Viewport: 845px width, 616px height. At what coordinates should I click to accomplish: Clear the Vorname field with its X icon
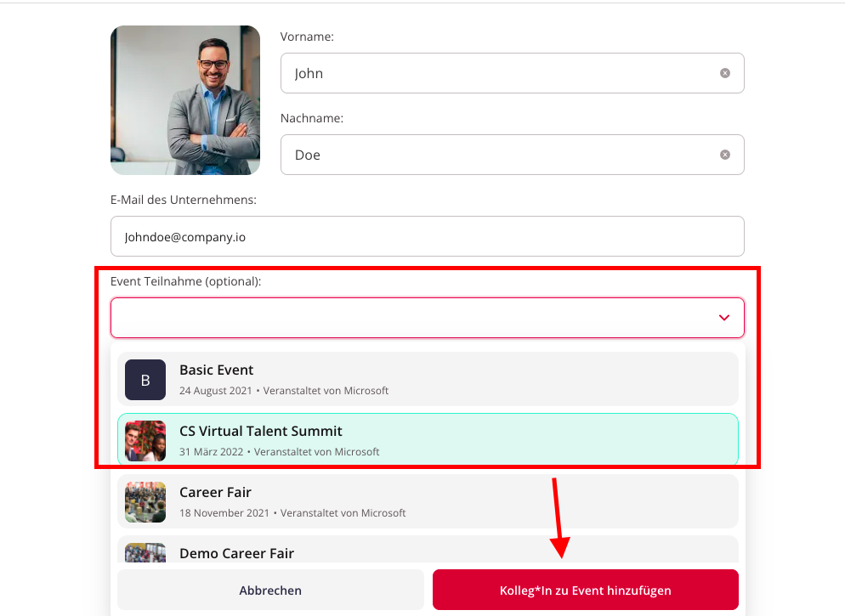(x=725, y=73)
